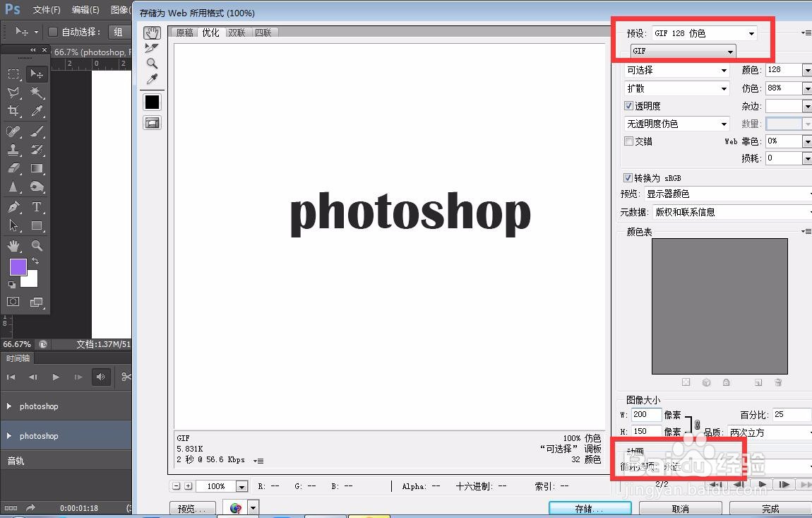Toggle timeline audio mute button
This screenshot has height=518, width=812.
click(x=101, y=377)
